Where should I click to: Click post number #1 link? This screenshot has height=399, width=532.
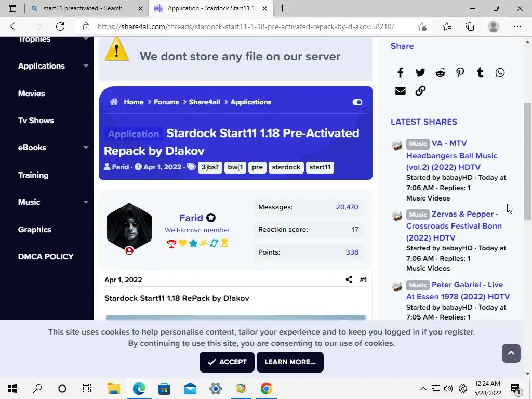[363, 280]
